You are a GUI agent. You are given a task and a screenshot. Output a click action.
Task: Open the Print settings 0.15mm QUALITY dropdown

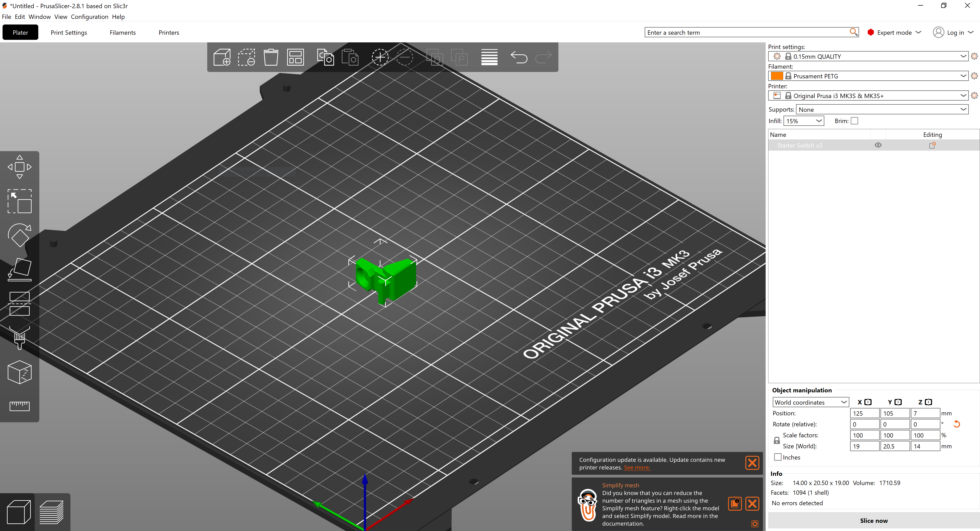[868, 56]
